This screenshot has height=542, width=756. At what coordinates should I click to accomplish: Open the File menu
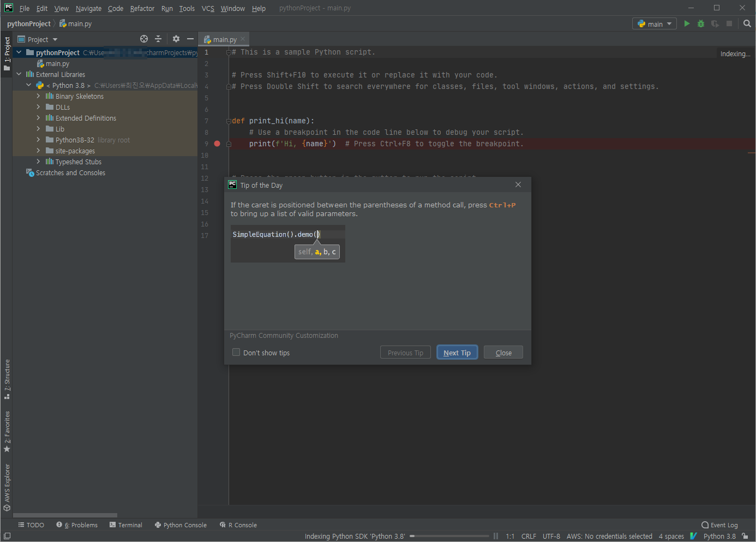pyautogui.click(x=25, y=8)
